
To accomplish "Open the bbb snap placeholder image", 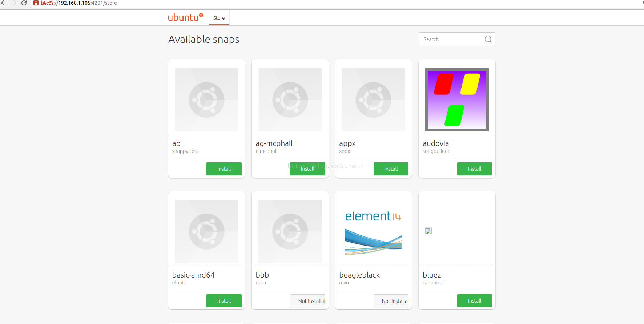I will pos(290,231).
